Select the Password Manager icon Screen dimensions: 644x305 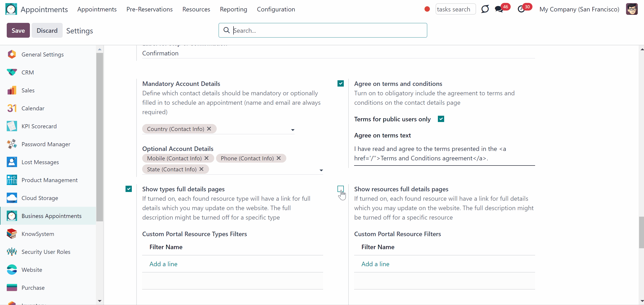pos(12,144)
